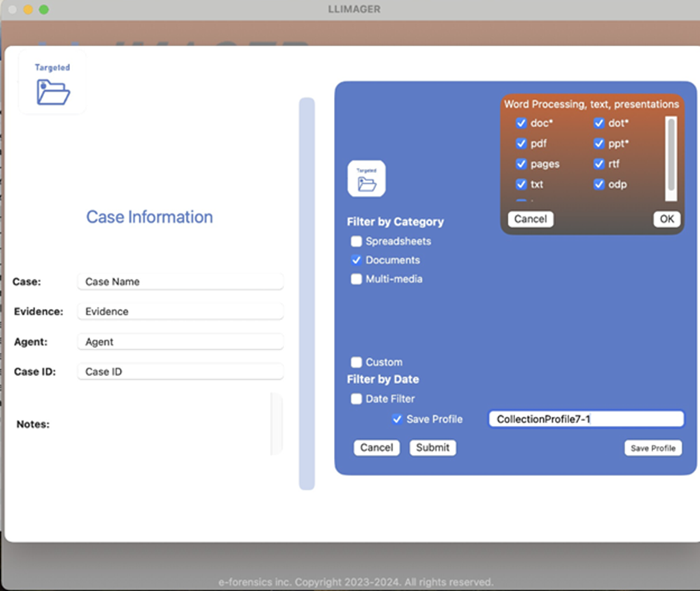
Task: Cancel the Word Processing file types popup
Action: (x=530, y=219)
